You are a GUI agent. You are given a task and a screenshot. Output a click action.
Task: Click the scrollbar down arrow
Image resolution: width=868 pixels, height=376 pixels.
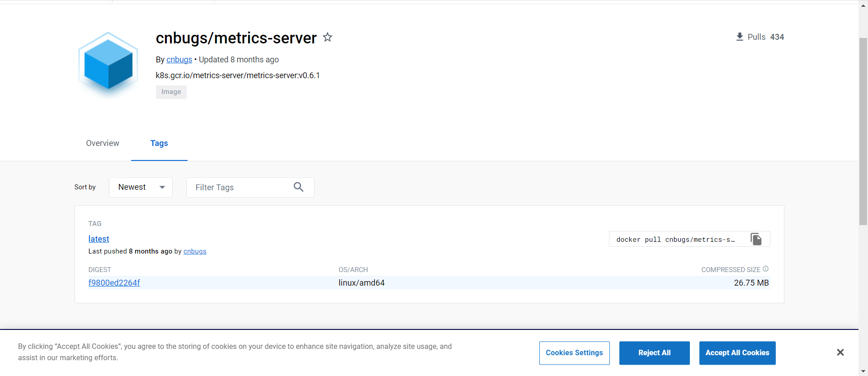click(863, 372)
